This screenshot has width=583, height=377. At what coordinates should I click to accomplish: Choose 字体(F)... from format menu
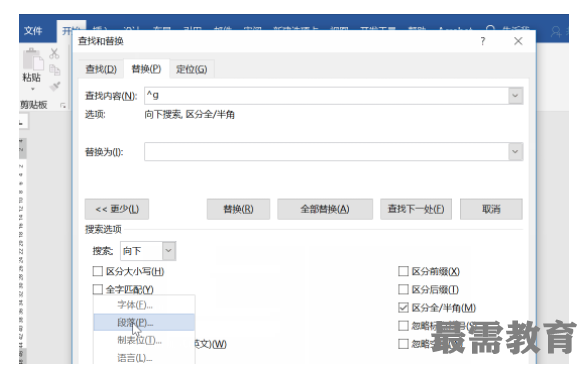pos(144,305)
